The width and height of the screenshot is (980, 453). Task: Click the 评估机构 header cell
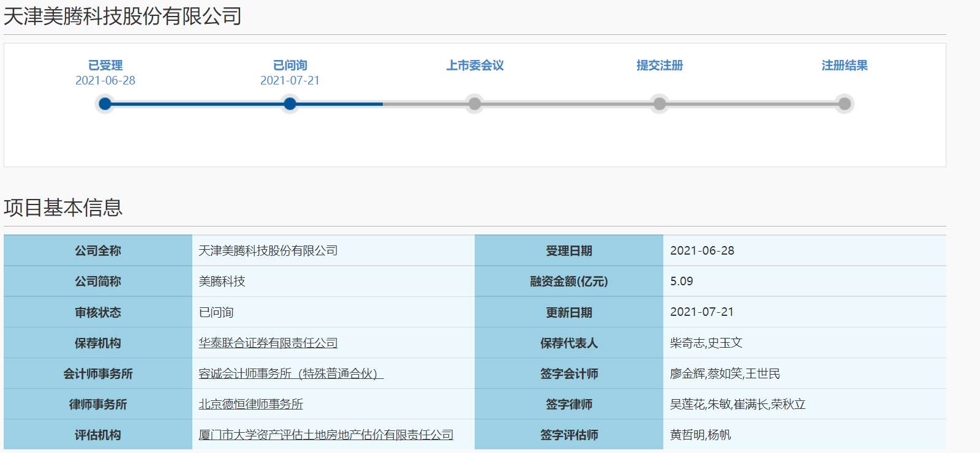pyautogui.click(x=98, y=435)
